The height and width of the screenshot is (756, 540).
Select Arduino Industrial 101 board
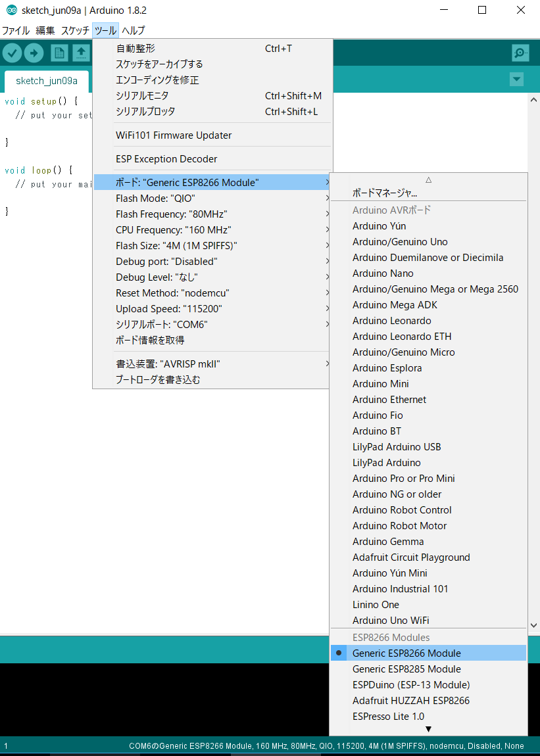[429, 589]
